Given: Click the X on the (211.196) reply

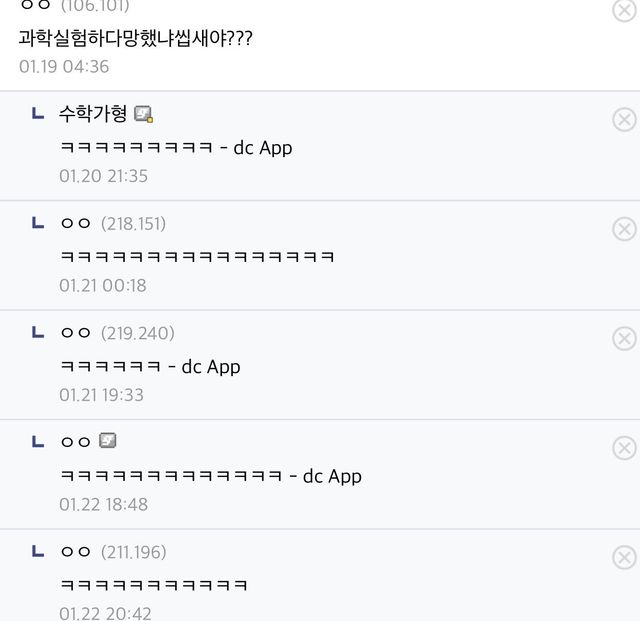Looking at the screenshot, I should point(623,558).
